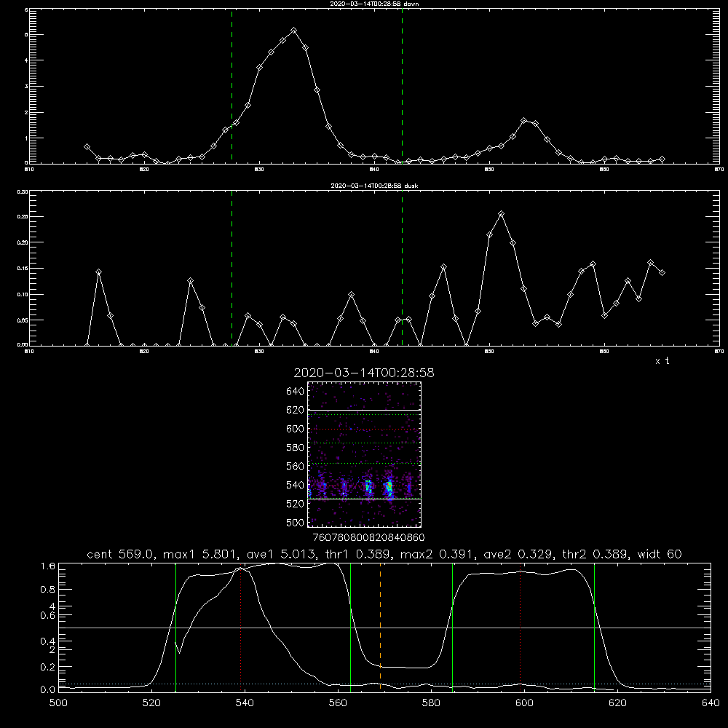
Task: Click the '580' x-axis label of bottom plot
Action: [431, 703]
